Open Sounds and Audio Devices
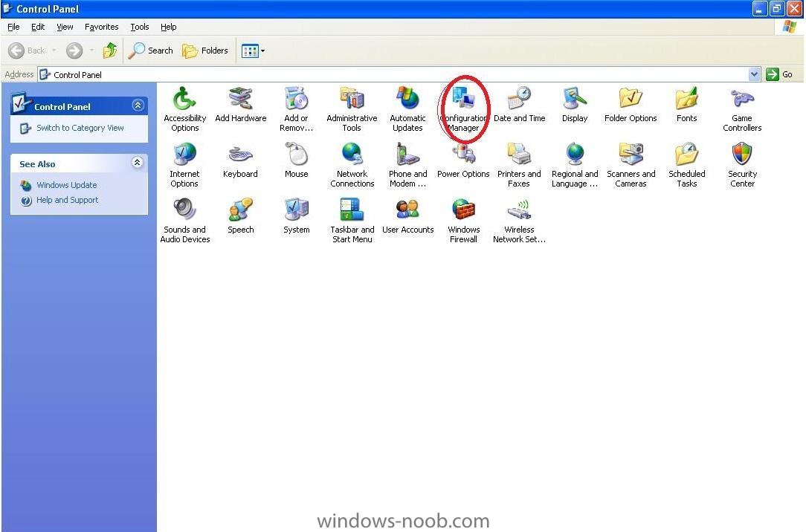The height and width of the screenshot is (532, 806). coord(184,221)
